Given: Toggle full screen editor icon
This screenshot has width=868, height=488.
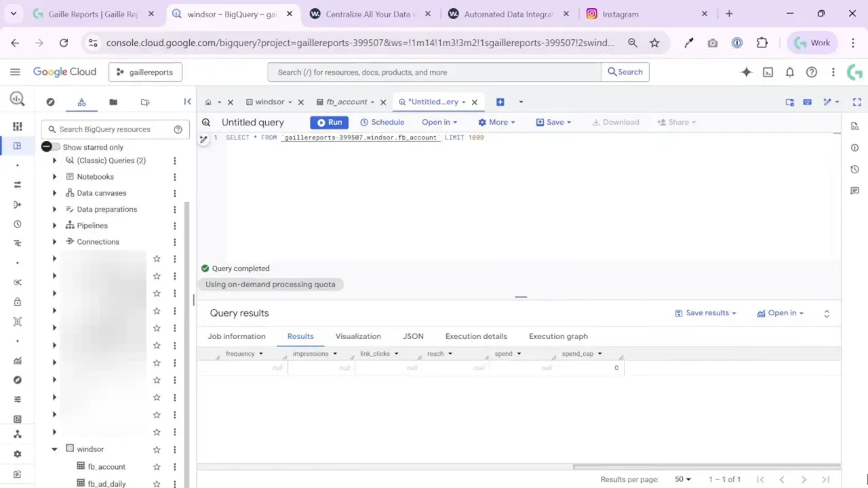Looking at the screenshot, I should coord(856,102).
